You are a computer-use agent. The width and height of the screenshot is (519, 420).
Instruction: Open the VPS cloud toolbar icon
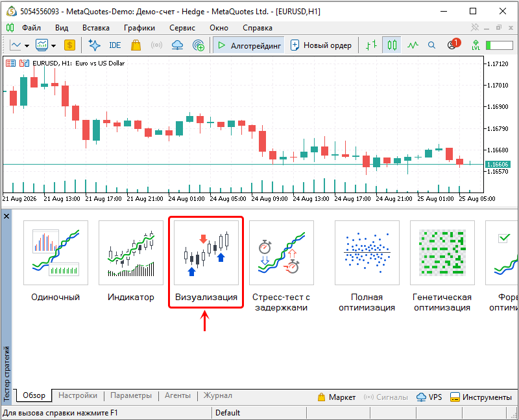pos(177,45)
